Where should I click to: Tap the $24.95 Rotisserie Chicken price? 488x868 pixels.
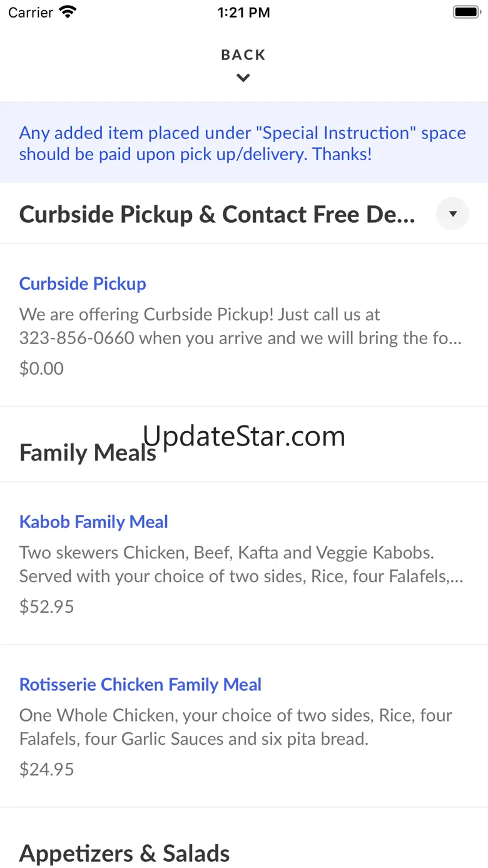point(46,769)
